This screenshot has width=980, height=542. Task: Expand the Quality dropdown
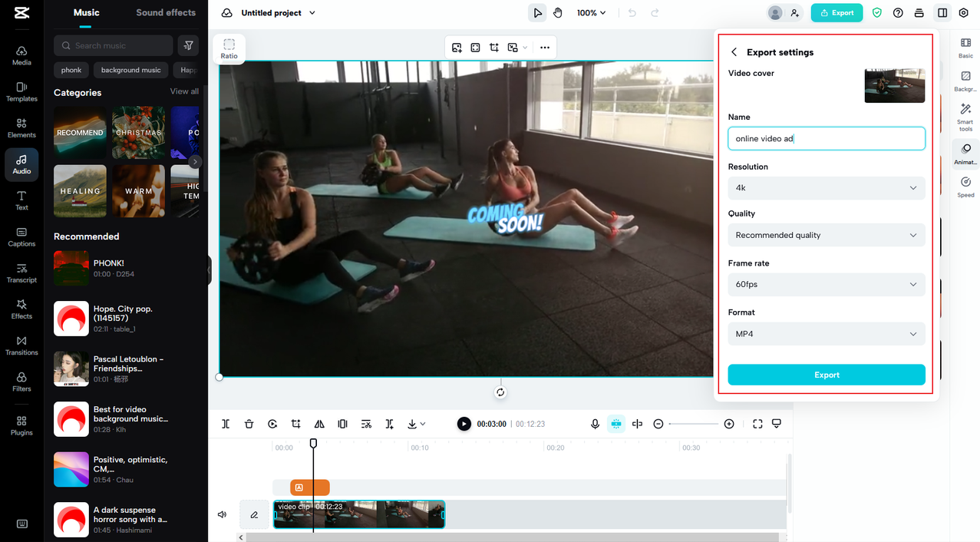pyautogui.click(x=827, y=235)
